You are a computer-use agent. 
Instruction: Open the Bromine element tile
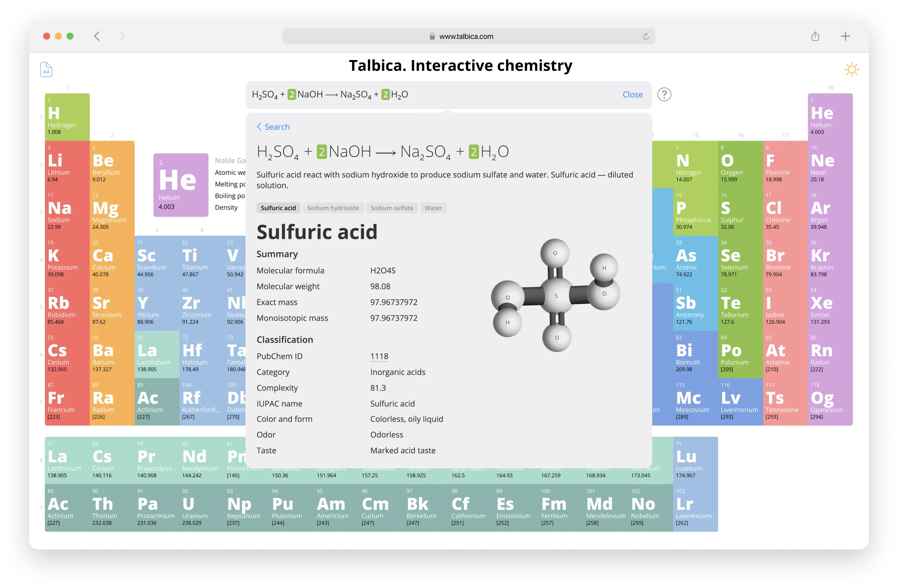(x=785, y=260)
